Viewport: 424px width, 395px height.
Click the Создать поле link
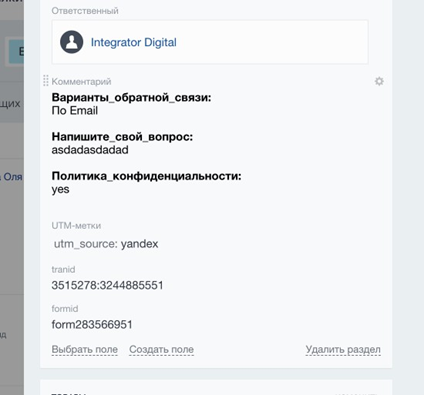(161, 349)
